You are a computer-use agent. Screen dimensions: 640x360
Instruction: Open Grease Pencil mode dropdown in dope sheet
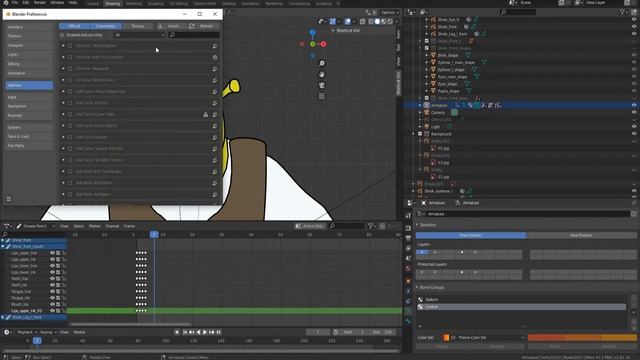click(36, 226)
